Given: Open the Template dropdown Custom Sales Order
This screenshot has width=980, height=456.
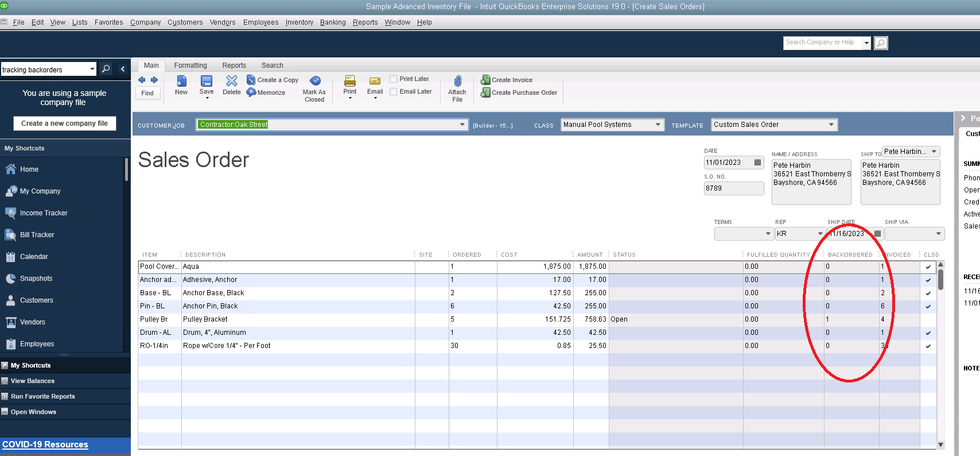Looking at the screenshot, I should tap(831, 125).
